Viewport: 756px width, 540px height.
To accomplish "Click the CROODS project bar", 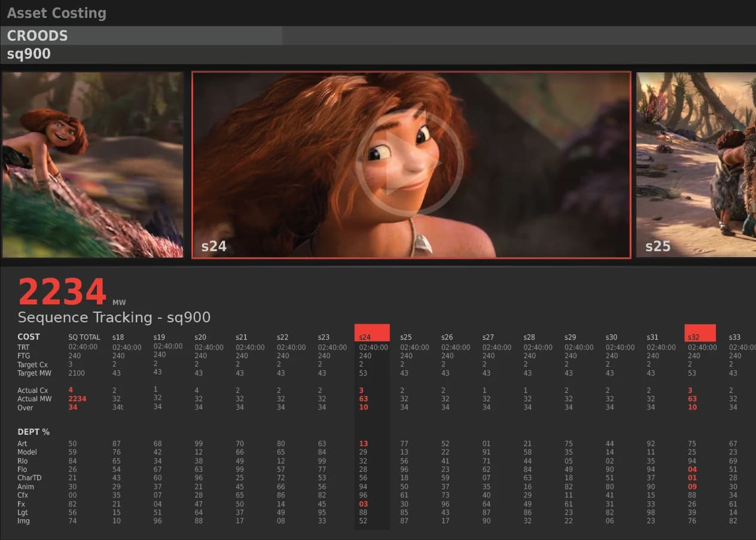I will (x=378, y=35).
